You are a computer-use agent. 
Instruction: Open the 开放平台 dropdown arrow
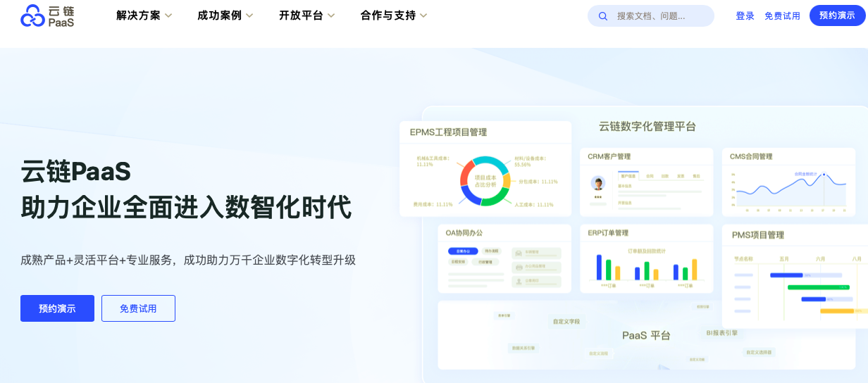point(330,16)
